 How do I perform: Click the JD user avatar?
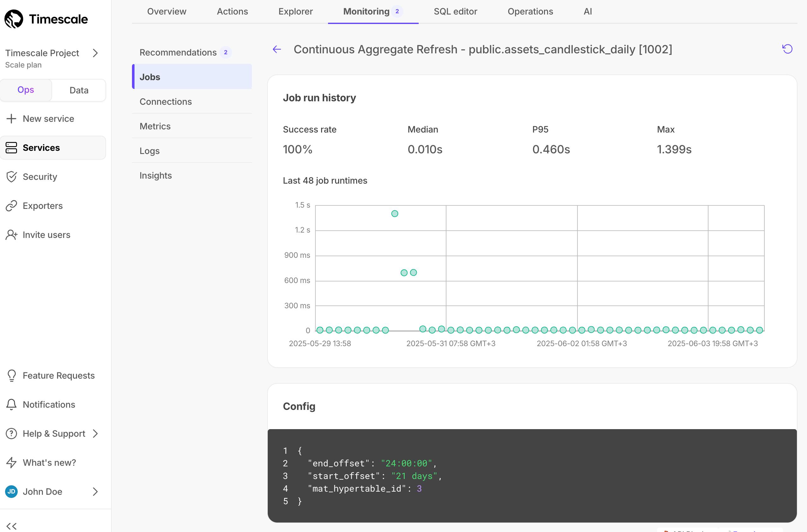[11, 492]
